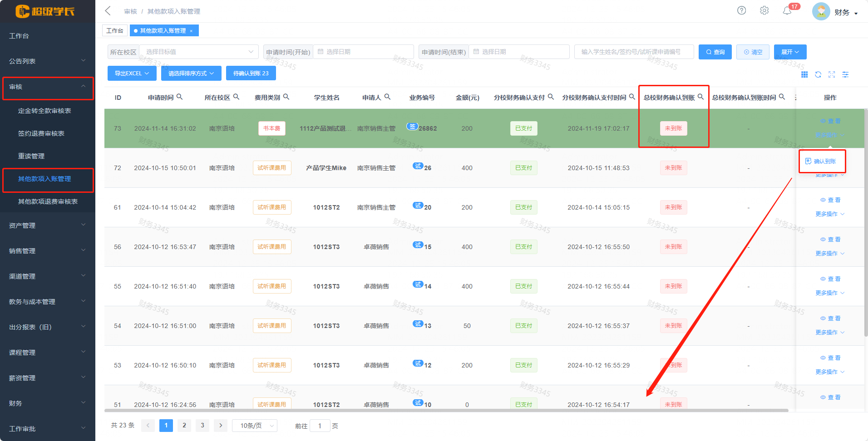
Task: Click the table refresh icon
Action: (818, 74)
